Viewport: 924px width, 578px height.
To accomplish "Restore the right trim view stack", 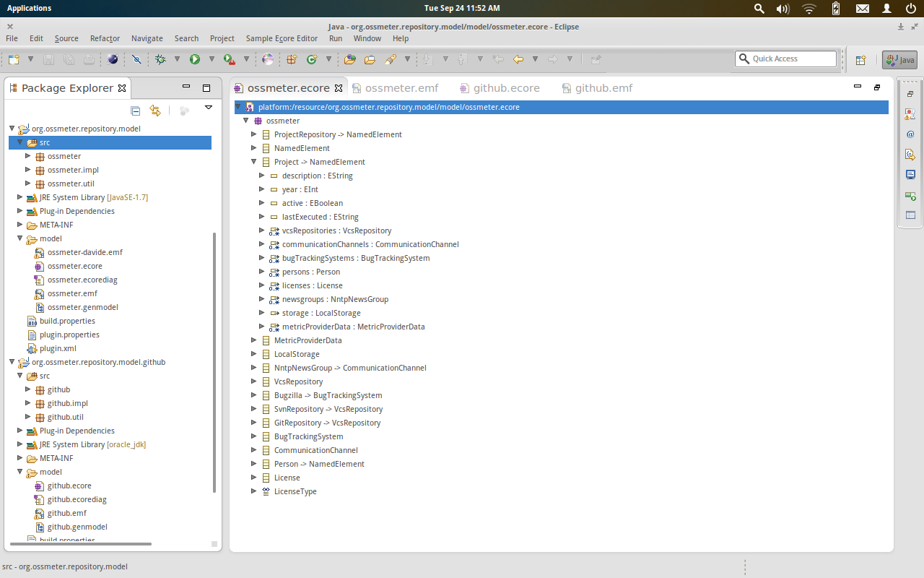I will click(x=910, y=94).
